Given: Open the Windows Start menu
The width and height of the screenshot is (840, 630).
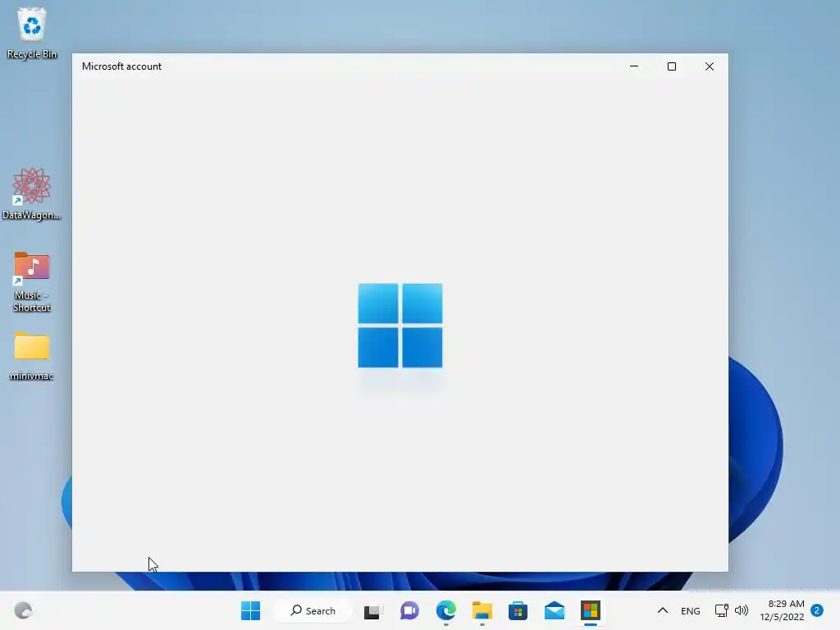Looking at the screenshot, I should (250, 610).
